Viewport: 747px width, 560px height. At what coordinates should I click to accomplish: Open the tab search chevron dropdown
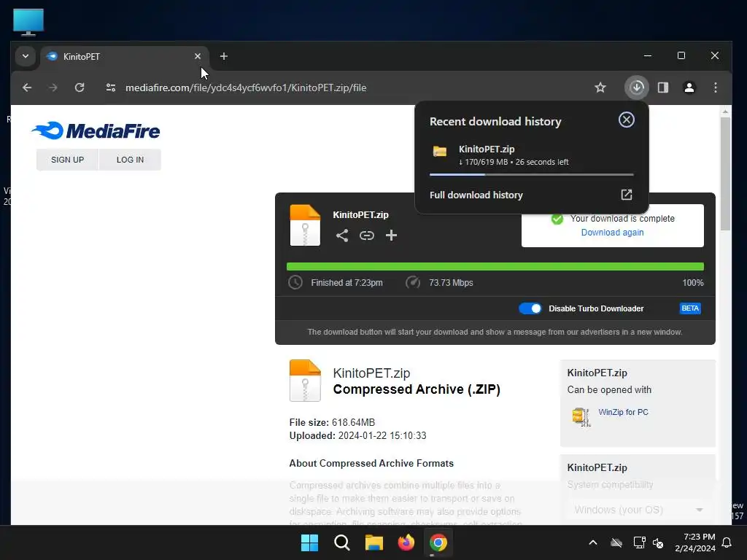click(x=26, y=56)
